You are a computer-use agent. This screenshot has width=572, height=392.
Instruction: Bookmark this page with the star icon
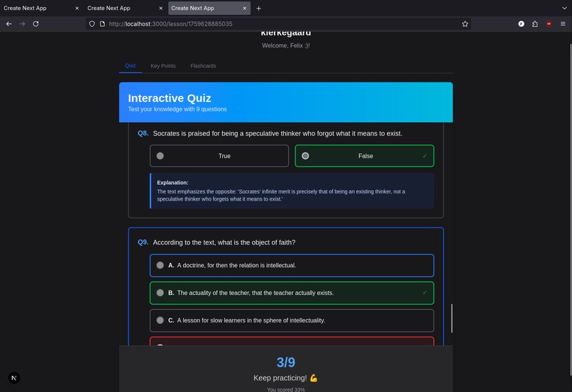(465, 23)
